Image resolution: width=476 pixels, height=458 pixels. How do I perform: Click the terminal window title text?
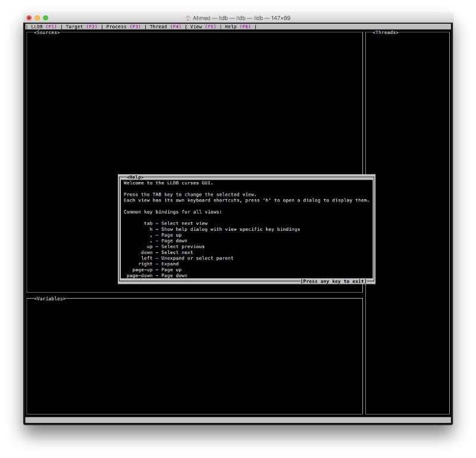click(x=242, y=18)
